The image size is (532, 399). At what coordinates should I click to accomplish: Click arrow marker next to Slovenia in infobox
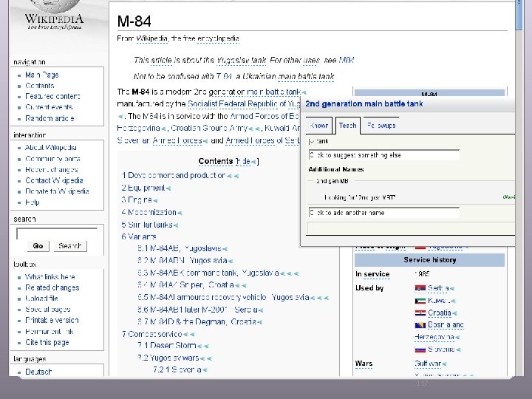[458, 349]
